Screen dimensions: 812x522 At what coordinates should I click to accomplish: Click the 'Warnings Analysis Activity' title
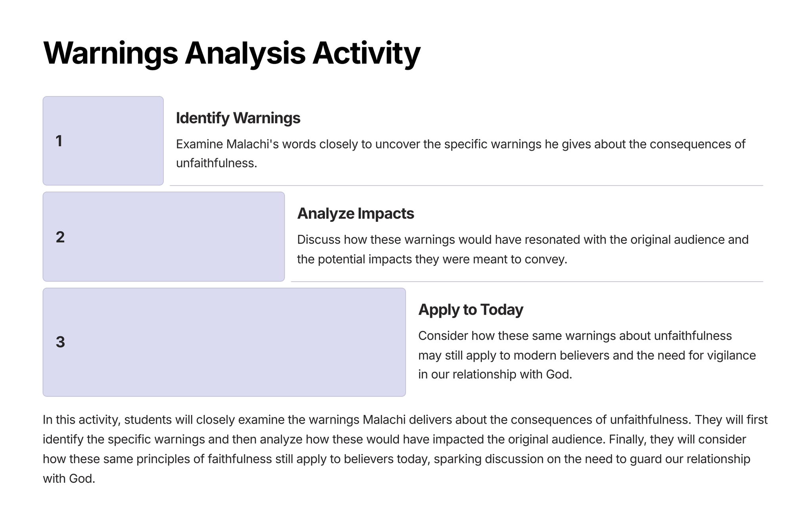coord(232,53)
